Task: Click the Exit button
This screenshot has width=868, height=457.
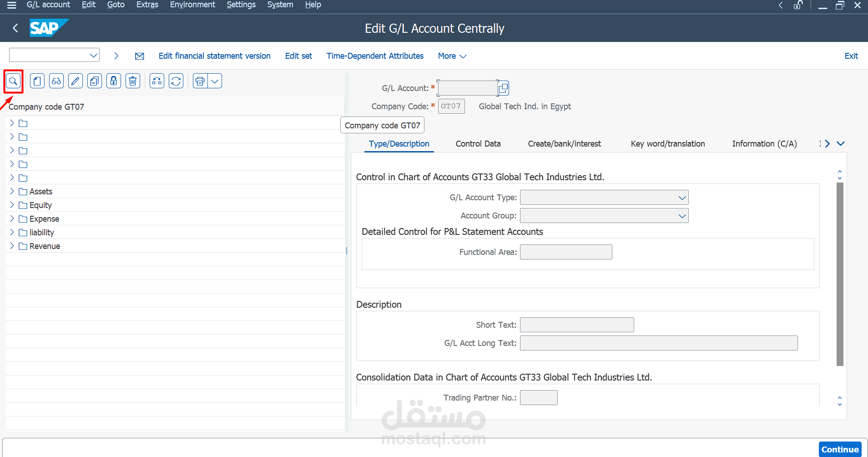Action: point(851,56)
